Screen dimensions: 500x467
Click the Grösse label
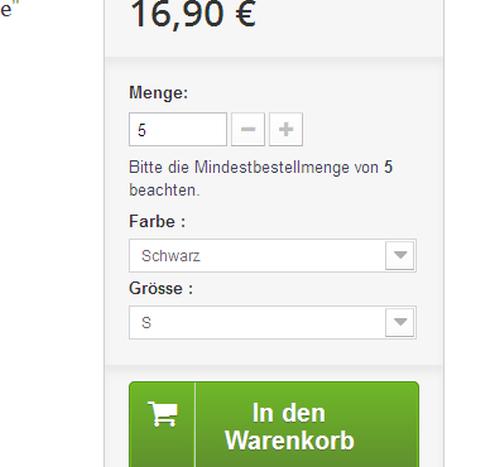click(161, 288)
